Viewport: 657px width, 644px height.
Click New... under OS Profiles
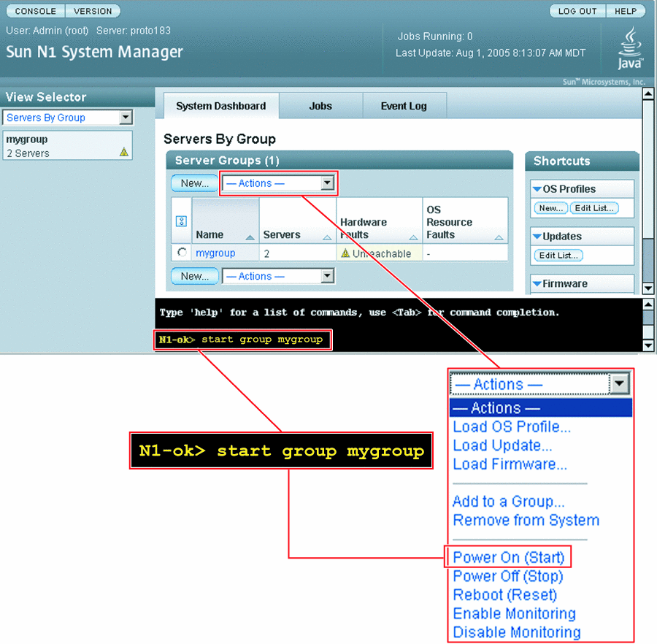550,208
